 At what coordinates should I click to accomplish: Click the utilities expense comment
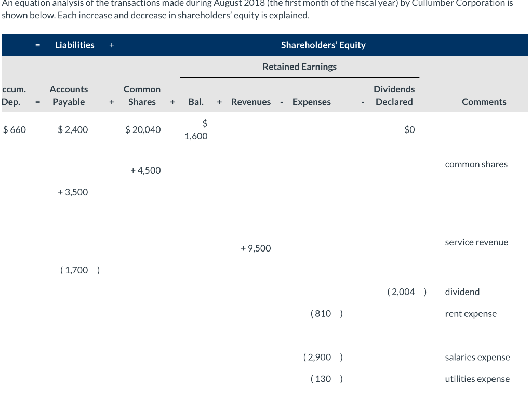pyautogui.click(x=477, y=379)
